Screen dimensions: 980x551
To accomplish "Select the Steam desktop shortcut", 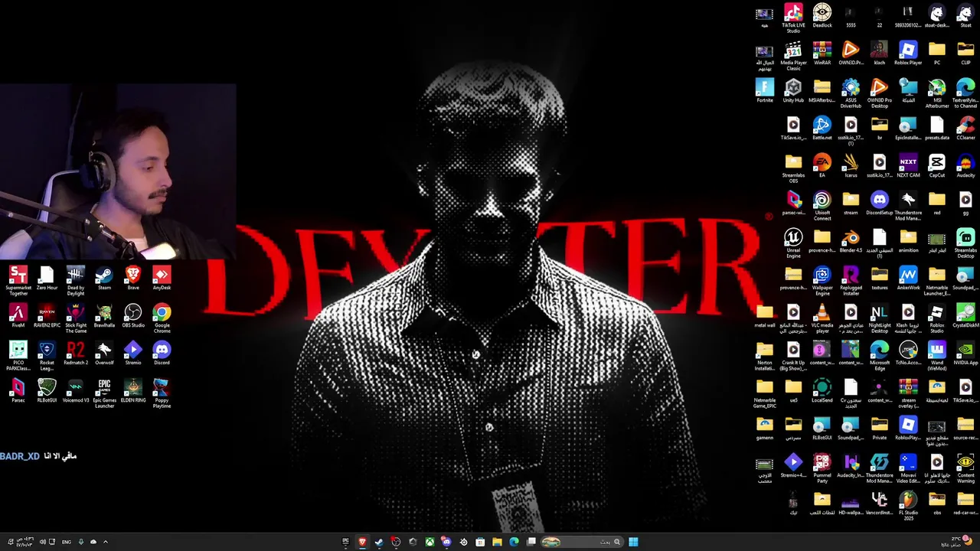I will click(104, 279).
